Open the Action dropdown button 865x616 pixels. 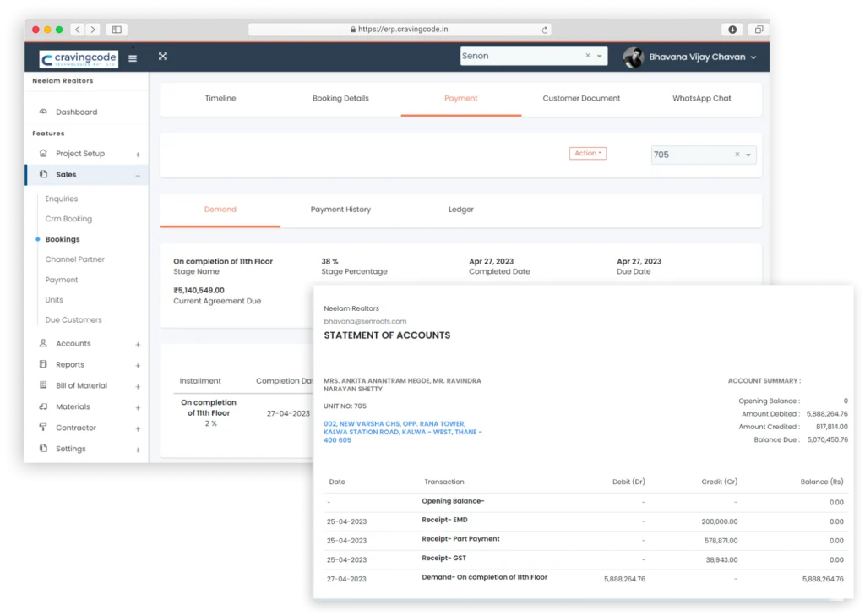tap(588, 154)
